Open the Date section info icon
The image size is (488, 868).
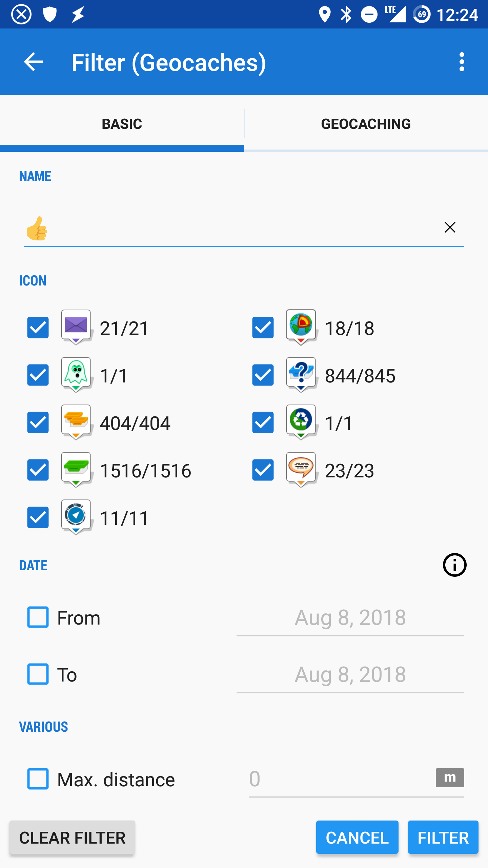pos(454,565)
